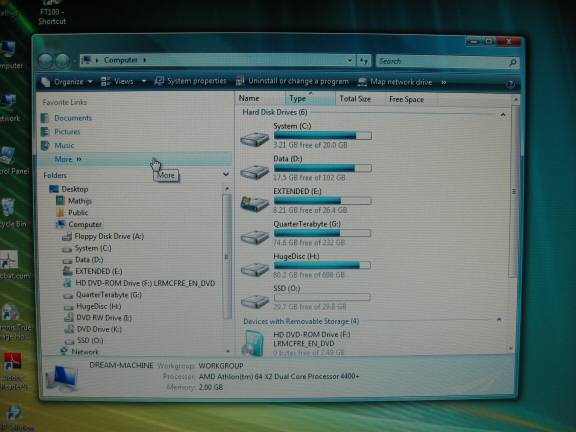Click Map network drive
The width and height of the screenshot is (576, 432).
395,82
